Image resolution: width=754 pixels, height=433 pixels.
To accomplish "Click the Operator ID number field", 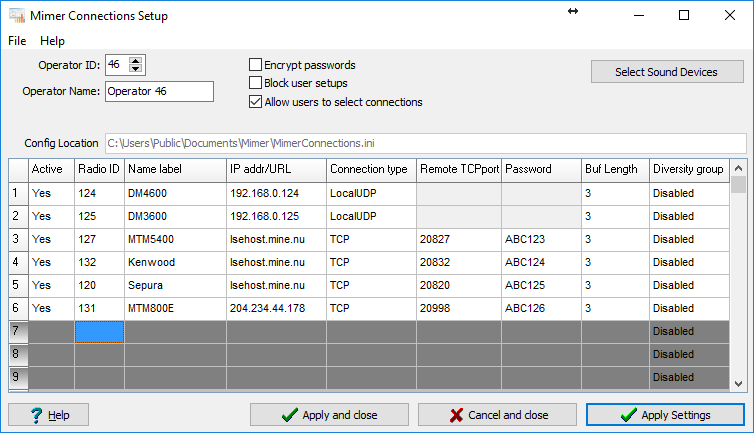I will click(118, 65).
